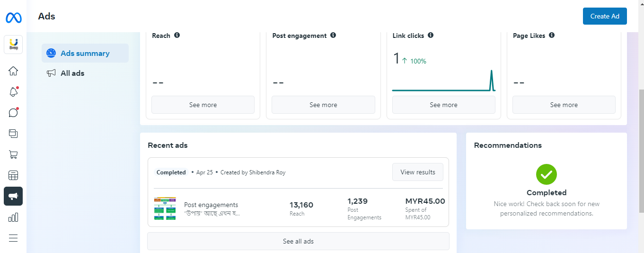644x253 pixels.
Task: Open the Commerce shopping cart icon
Action: pos(13,154)
